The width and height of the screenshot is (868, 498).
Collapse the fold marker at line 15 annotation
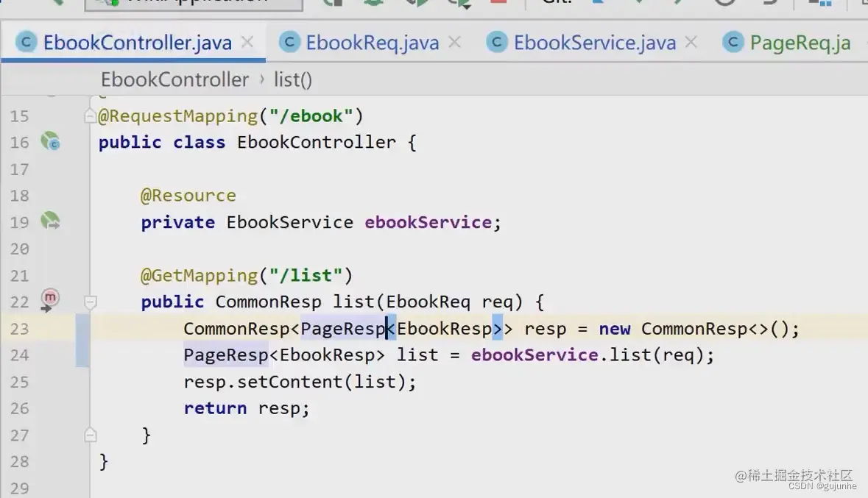(91, 116)
